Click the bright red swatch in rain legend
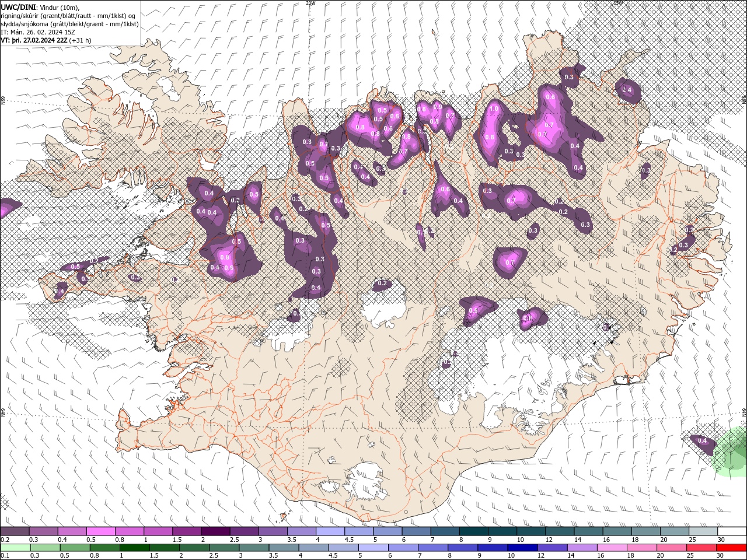This screenshot has width=747, height=560. 732,548
